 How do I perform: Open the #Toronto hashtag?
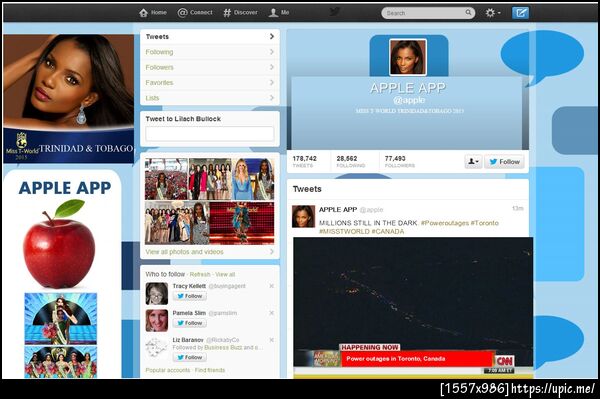[484, 223]
